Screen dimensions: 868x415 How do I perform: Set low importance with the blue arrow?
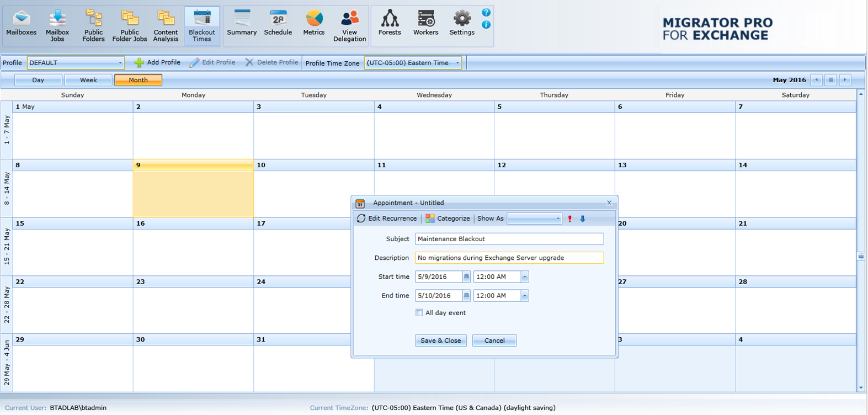coord(582,219)
